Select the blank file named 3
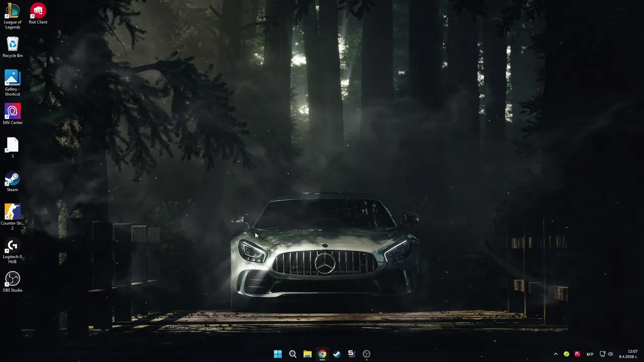Viewport: 644px width, 362px height. point(13,148)
